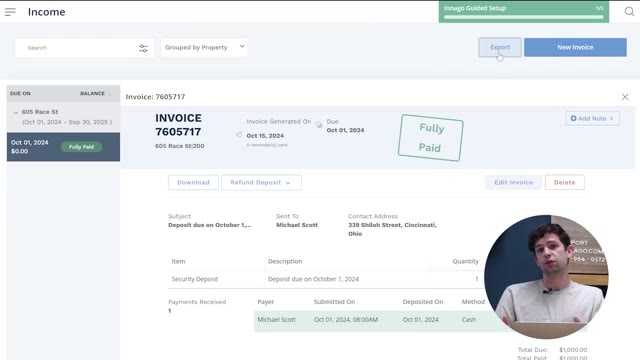Screen dimensions: 640x360
Task: Click the 605 Race St|200 address text
Action: point(180,146)
